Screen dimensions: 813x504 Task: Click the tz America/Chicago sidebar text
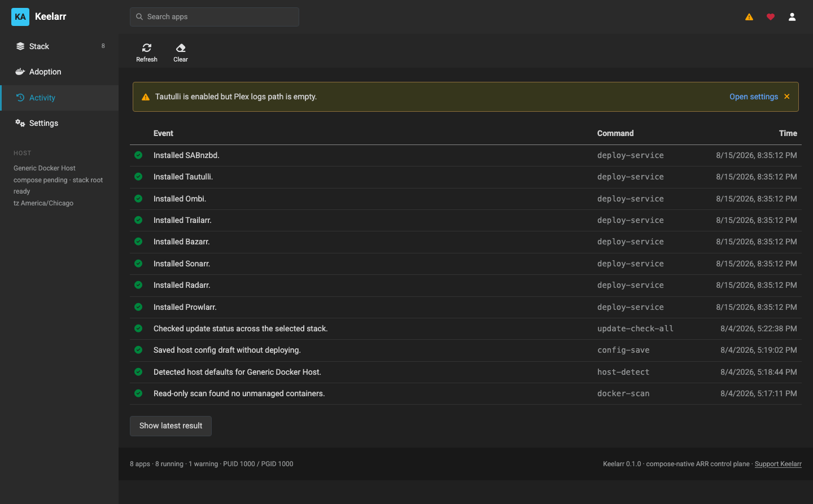coord(43,203)
